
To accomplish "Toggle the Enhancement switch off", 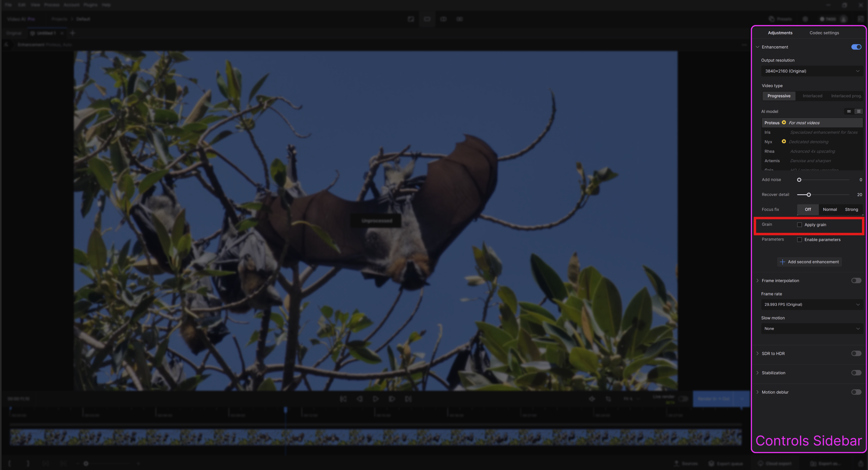I will [856, 47].
